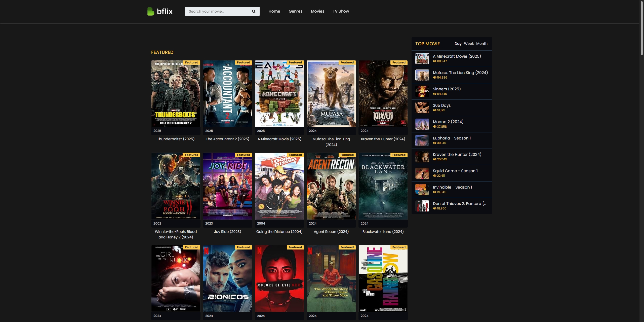Click Blackwater Lane (2024) title link
This screenshot has width=644, height=322.
(383, 232)
